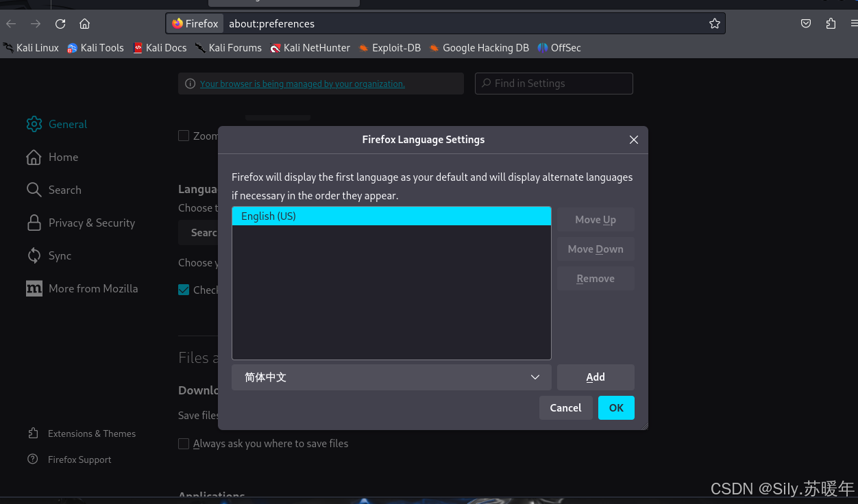Open the Home settings category
This screenshot has height=504, width=858.
[x=52, y=157]
